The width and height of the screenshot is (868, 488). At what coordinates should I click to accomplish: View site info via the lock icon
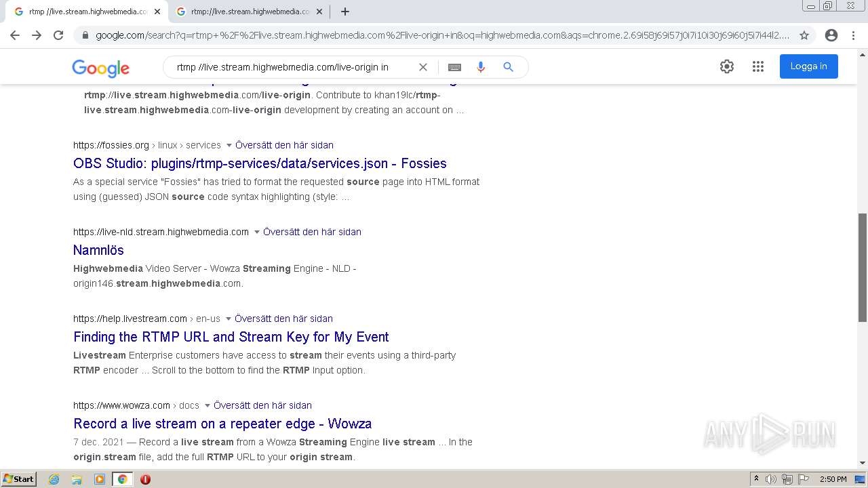(x=85, y=35)
